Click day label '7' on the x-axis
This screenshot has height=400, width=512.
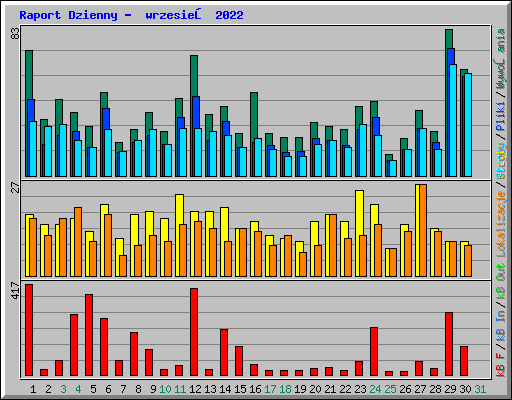123,389
